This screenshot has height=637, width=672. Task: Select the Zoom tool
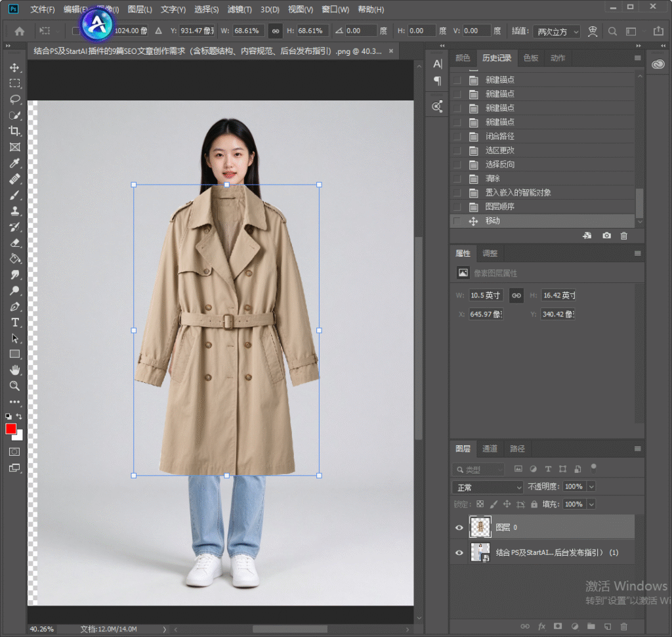(x=14, y=385)
